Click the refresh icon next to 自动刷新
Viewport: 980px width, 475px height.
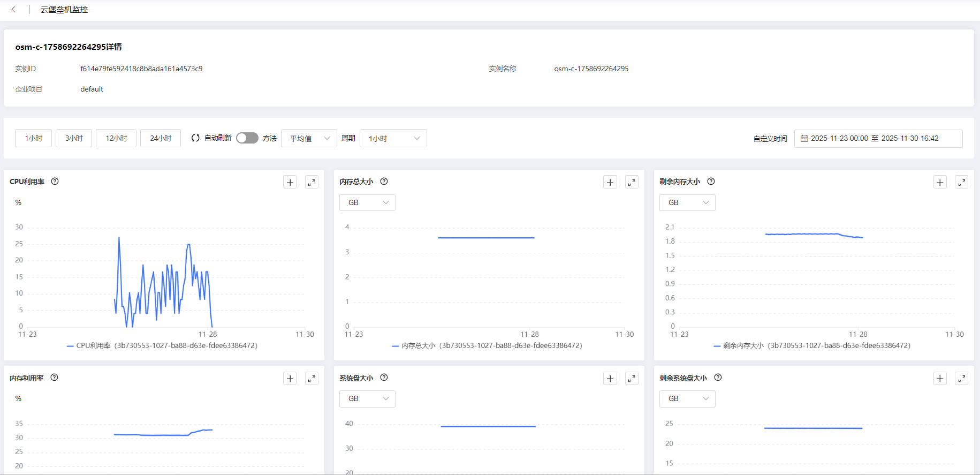coord(195,138)
